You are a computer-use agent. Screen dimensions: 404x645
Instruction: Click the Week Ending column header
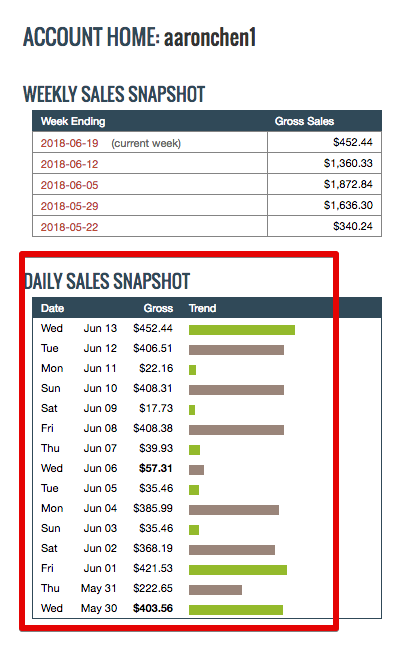tap(73, 121)
